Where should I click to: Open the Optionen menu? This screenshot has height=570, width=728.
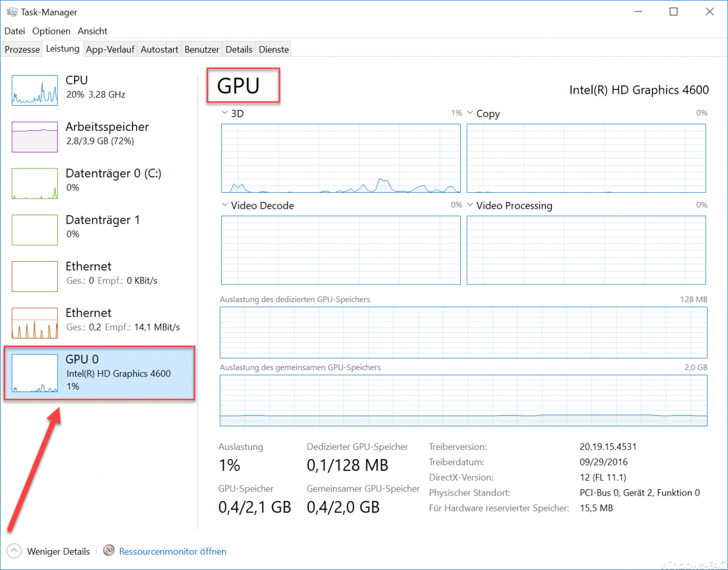click(x=51, y=31)
